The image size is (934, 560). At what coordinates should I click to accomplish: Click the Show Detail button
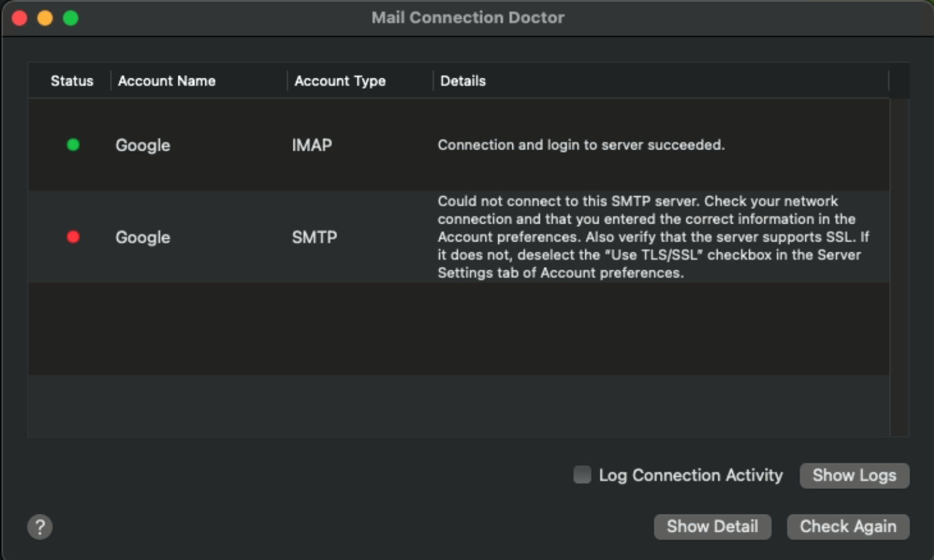click(712, 527)
